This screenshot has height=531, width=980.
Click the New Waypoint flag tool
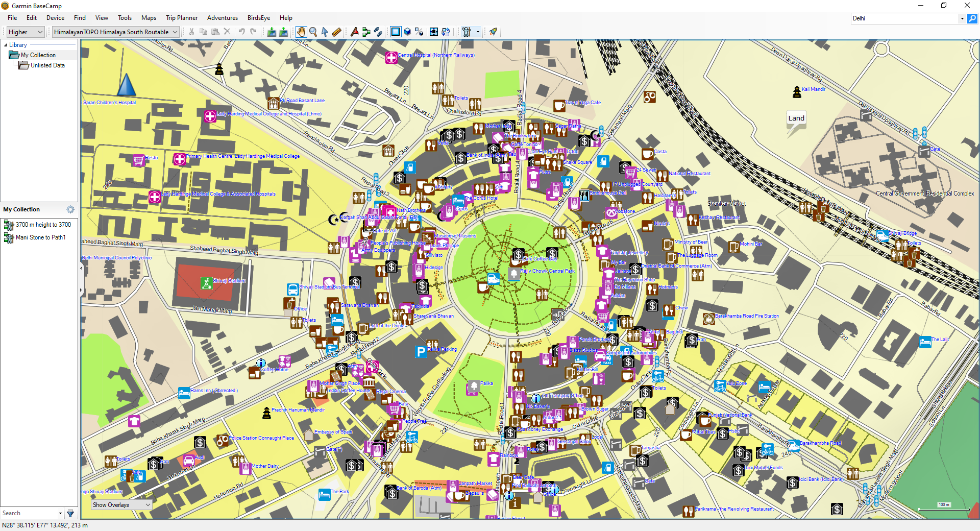click(354, 32)
